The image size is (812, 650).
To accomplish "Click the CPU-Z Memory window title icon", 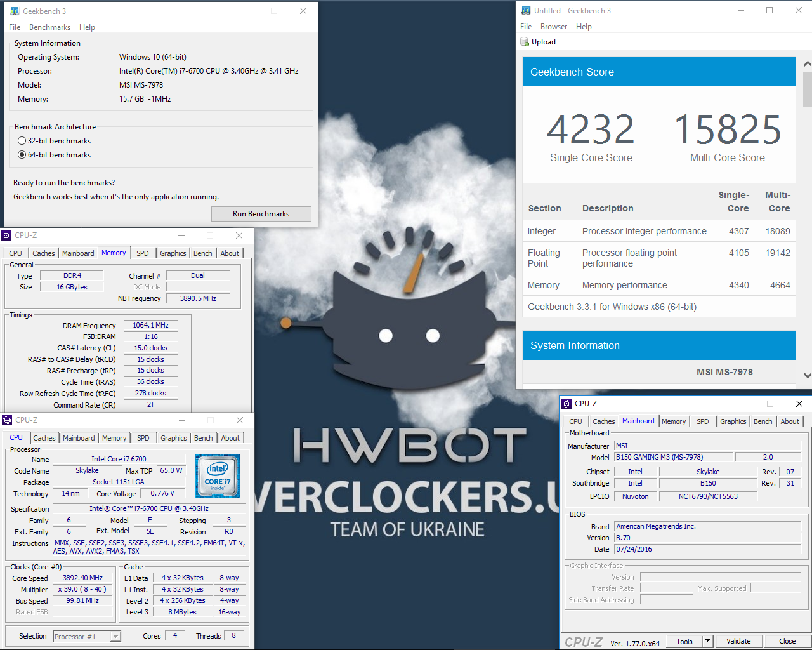I will pos(6,235).
